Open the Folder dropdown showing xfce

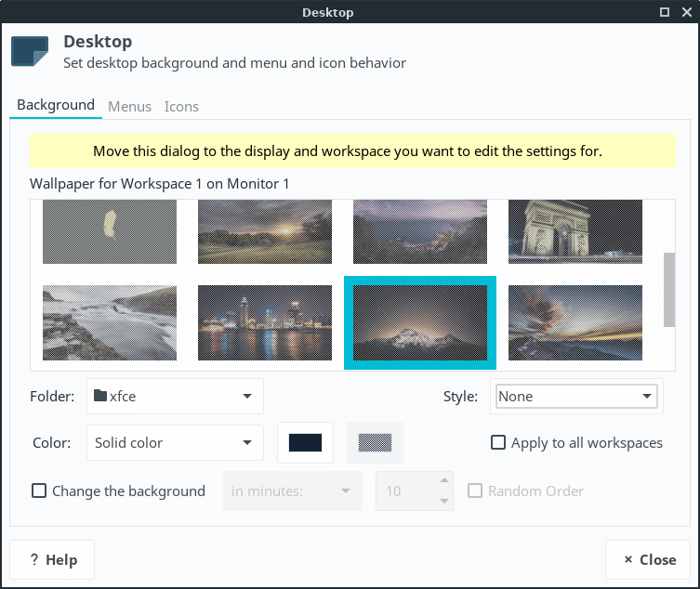(175, 397)
